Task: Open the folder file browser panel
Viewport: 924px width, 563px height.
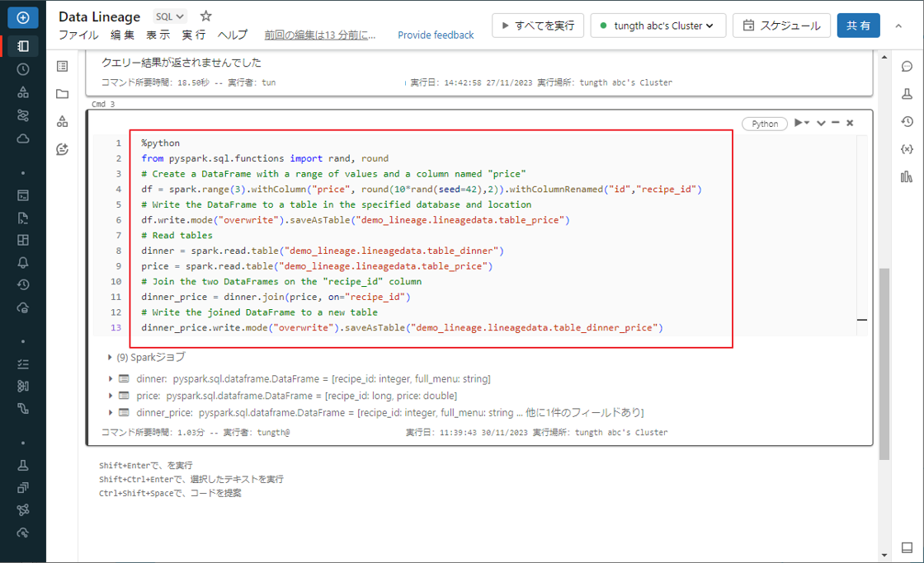Action: click(62, 94)
